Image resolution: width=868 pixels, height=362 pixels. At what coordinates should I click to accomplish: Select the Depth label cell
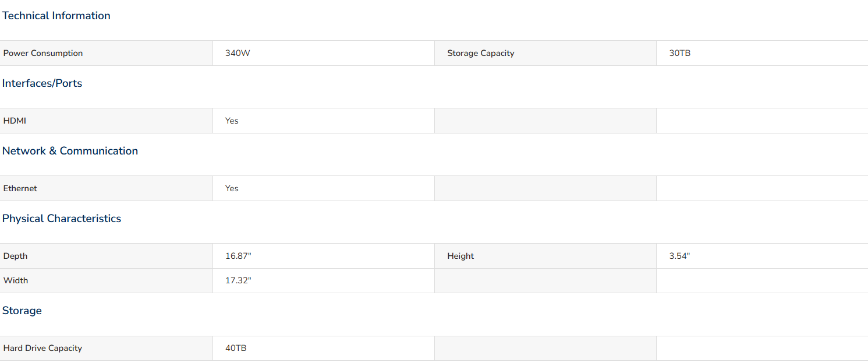tap(106, 256)
